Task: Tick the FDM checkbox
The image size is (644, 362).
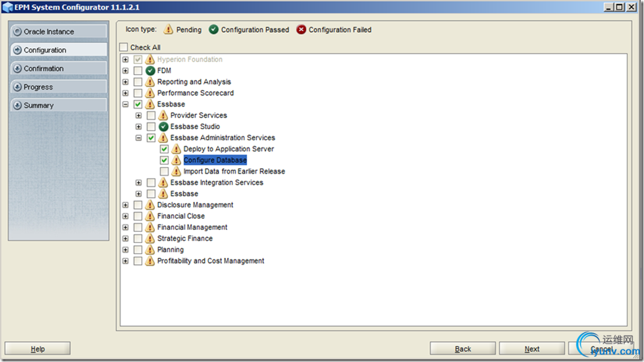Action: [138, 70]
